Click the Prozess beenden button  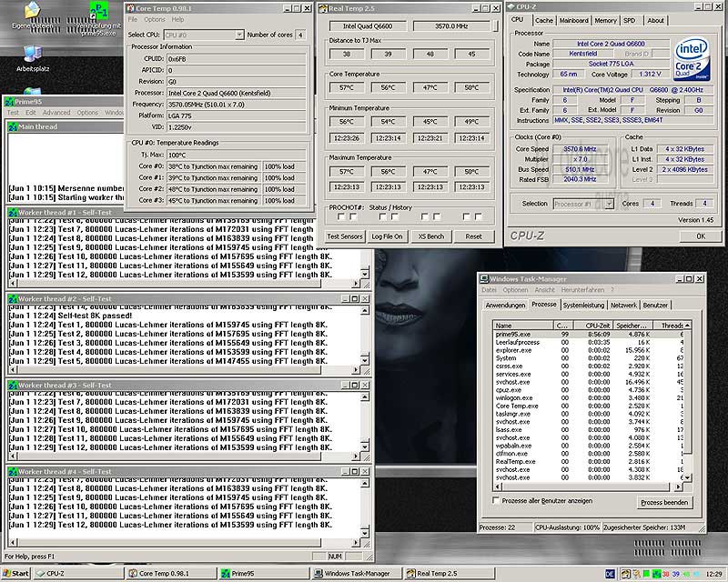pyautogui.click(x=664, y=503)
